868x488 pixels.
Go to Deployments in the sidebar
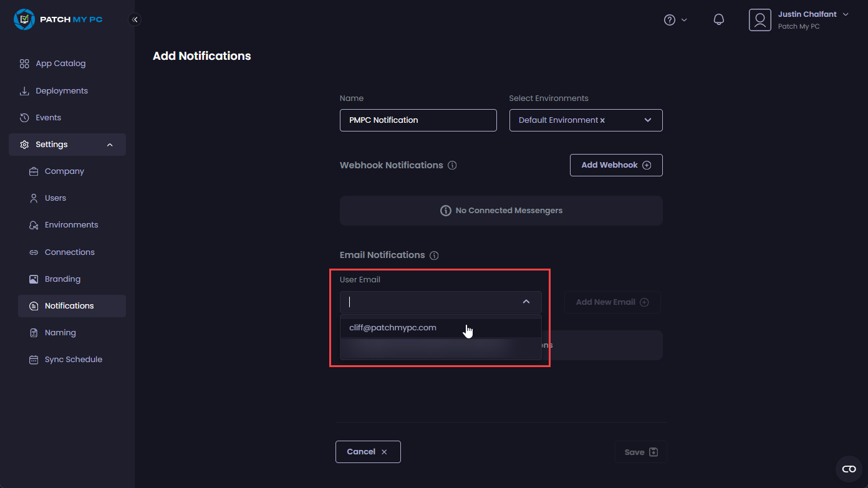62,91
